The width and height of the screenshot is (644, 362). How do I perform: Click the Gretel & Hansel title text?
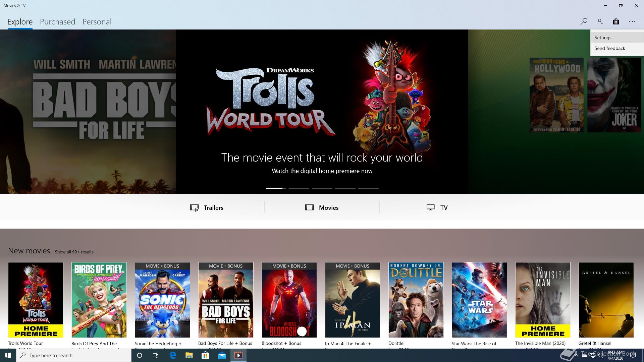click(595, 343)
